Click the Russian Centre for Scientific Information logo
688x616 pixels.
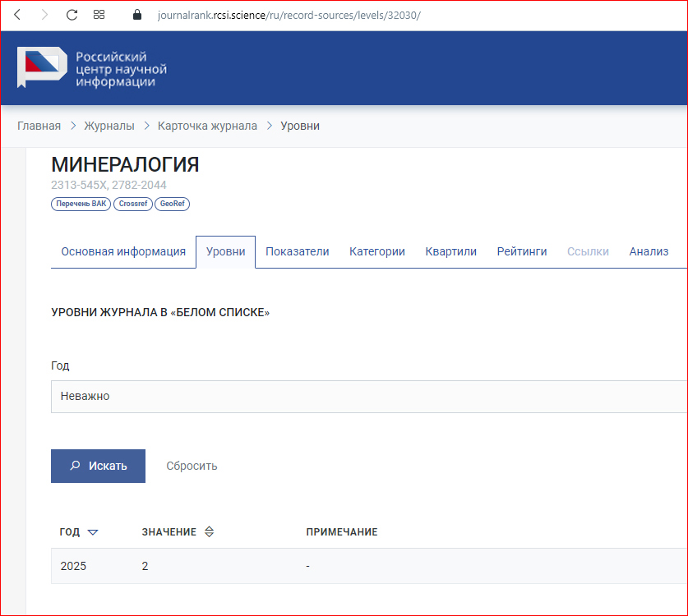92,67
